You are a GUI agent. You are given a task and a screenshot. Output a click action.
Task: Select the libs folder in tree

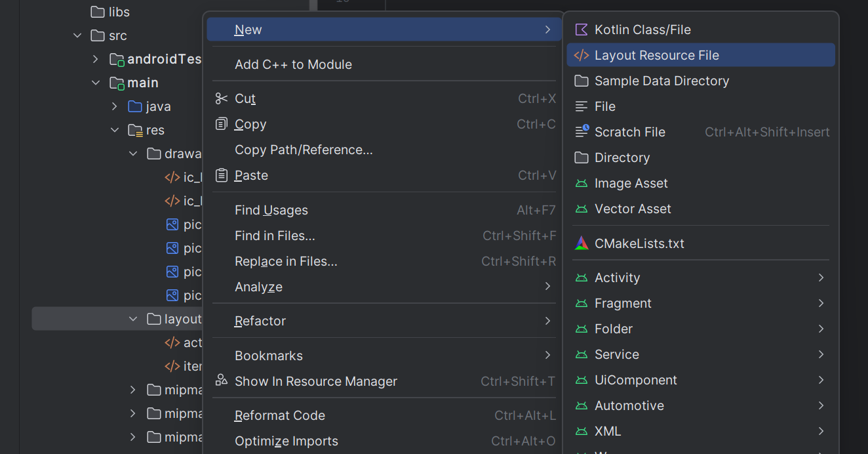pyautogui.click(x=119, y=12)
